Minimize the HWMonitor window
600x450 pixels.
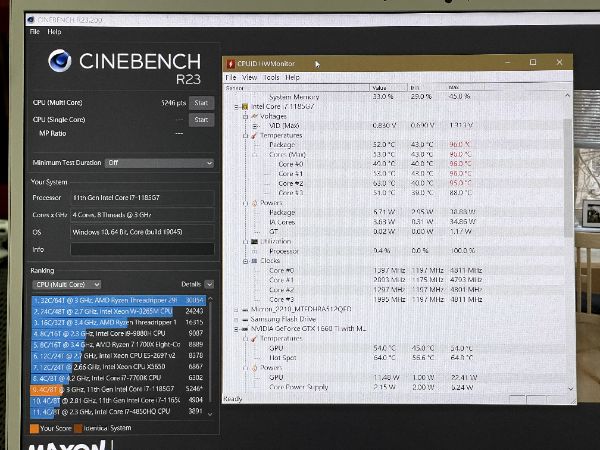point(508,62)
